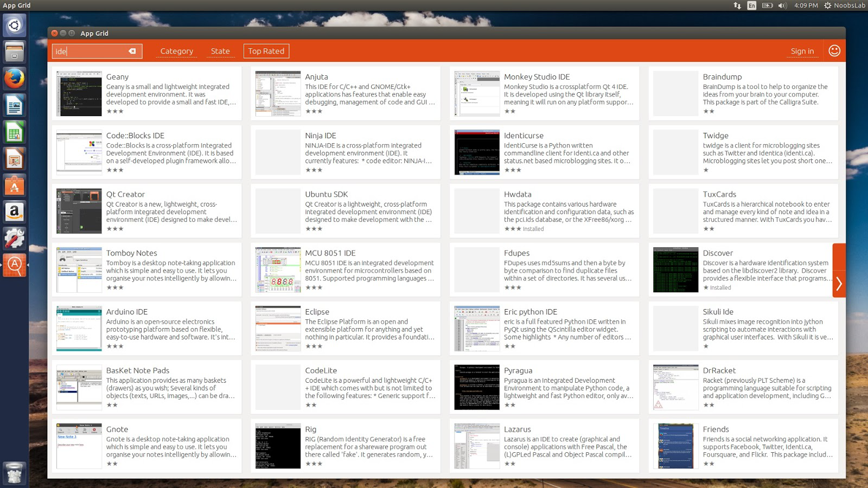Screen dimensions: 868x488
Task: Open the State filter dropdown
Action: (x=220, y=51)
